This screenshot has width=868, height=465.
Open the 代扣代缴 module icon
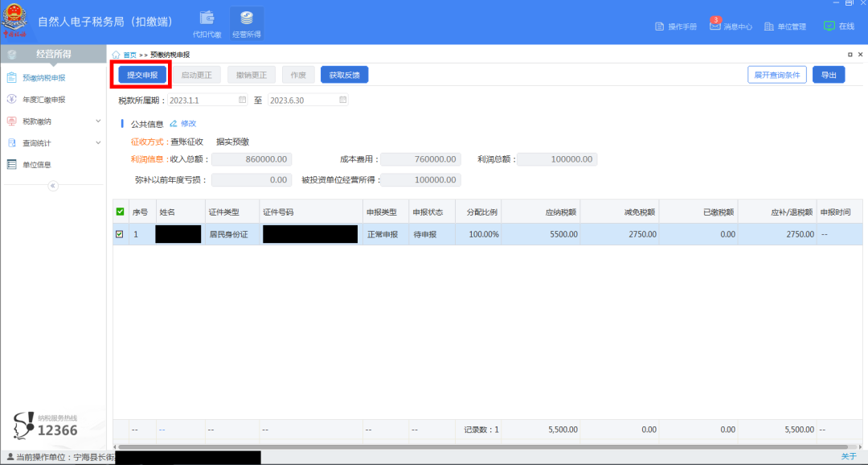point(207,19)
